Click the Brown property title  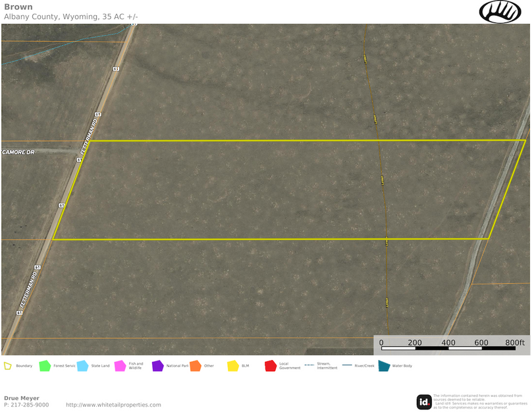pos(18,7)
